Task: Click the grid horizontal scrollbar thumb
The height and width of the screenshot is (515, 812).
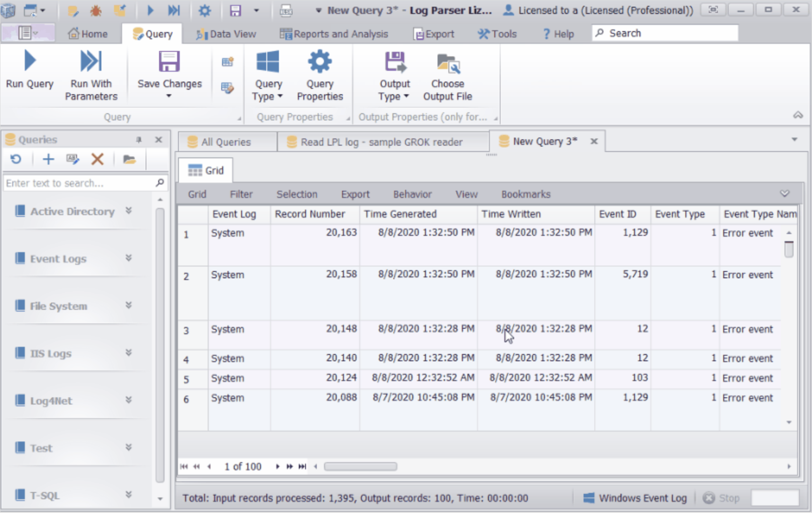Action: click(360, 467)
